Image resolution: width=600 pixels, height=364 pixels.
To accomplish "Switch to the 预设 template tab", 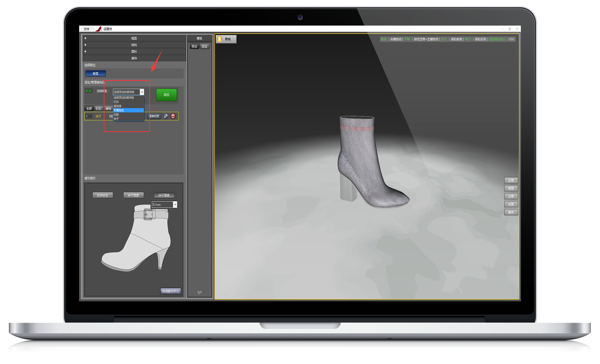I will click(194, 47).
